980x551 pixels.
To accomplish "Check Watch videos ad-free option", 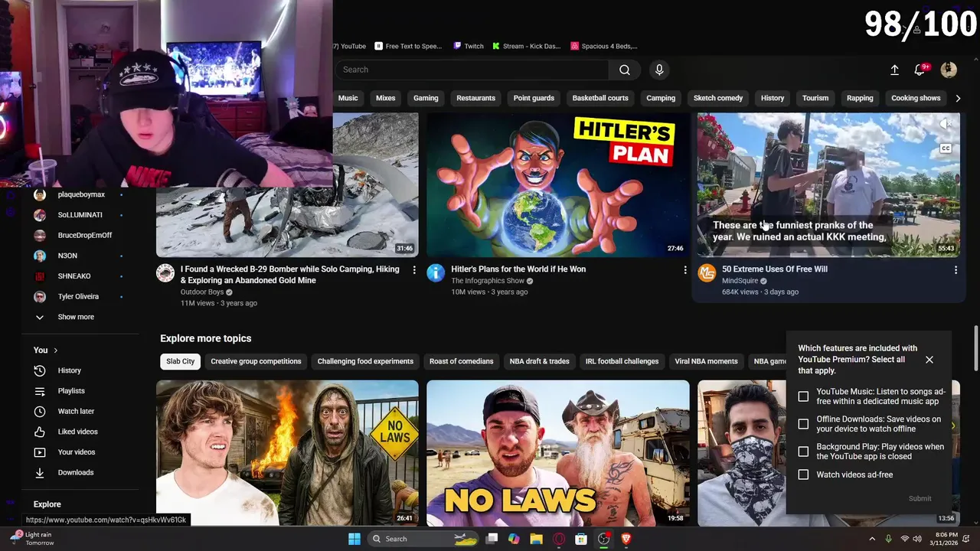I will click(x=803, y=475).
